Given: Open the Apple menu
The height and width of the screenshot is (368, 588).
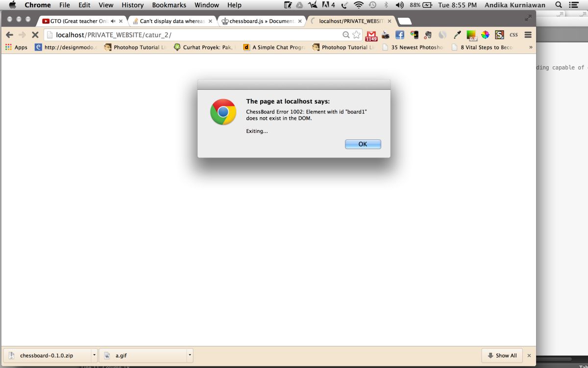Looking at the screenshot, I should click(x=13, y=5).
